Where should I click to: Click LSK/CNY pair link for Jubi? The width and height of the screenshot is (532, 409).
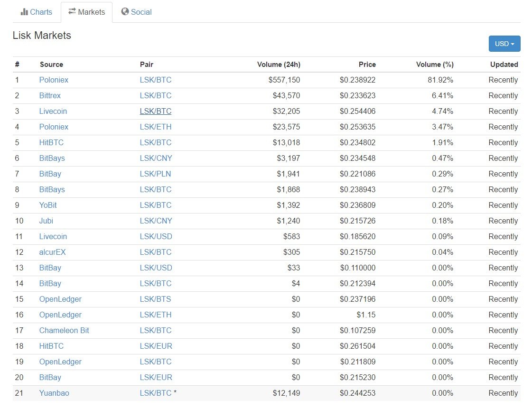tap(156, 221)
